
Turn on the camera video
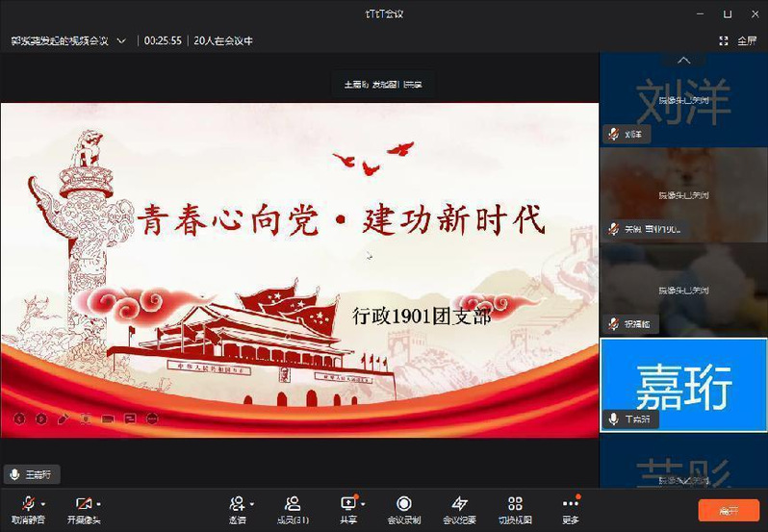coord(83,503)
